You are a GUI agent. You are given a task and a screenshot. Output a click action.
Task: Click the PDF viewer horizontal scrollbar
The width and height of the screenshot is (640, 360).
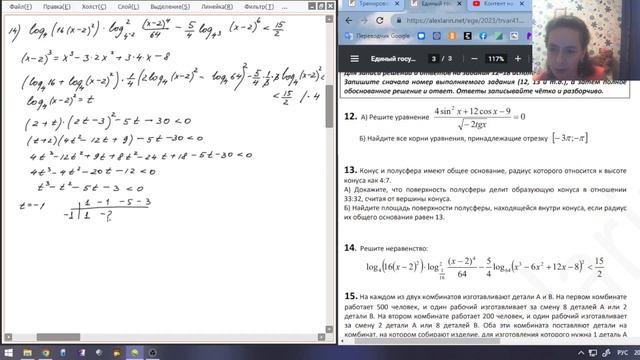[427, 341]
